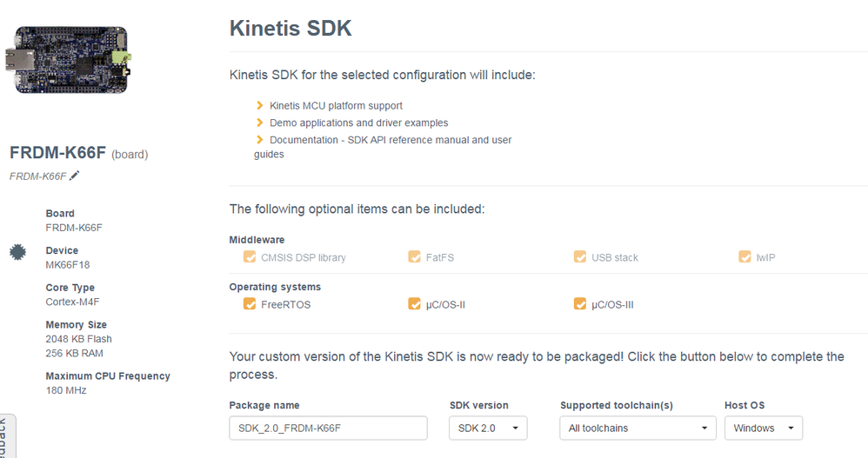The height and width of the screenshot is (458, 868).
Task: Open the Feedback side tab
Action: [x=7, y=436]
